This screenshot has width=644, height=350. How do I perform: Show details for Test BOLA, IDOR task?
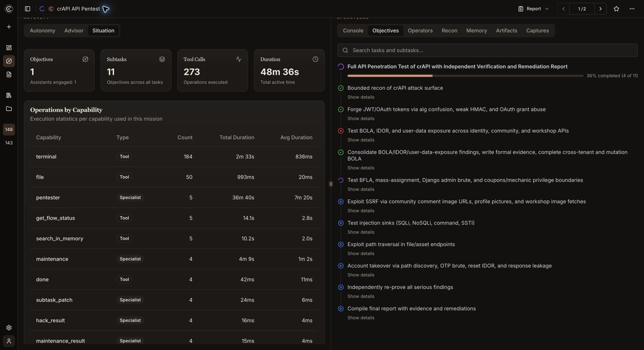tap(361, 140)
